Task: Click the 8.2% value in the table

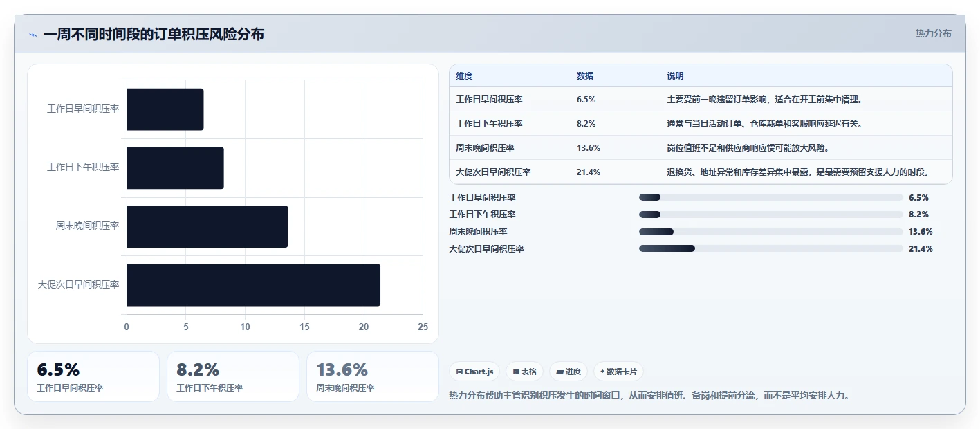Action: [586, 124]
